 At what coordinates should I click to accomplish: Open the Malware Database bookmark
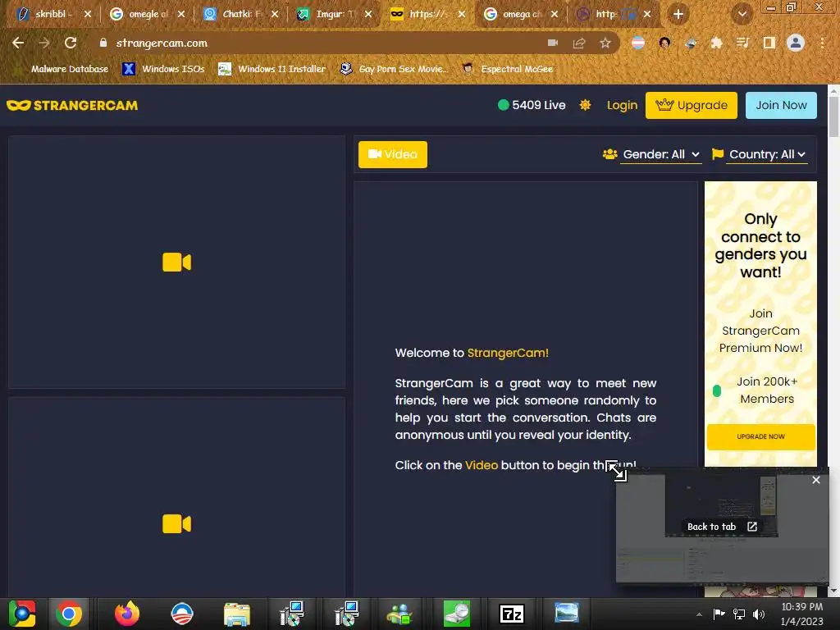[61, 69]
